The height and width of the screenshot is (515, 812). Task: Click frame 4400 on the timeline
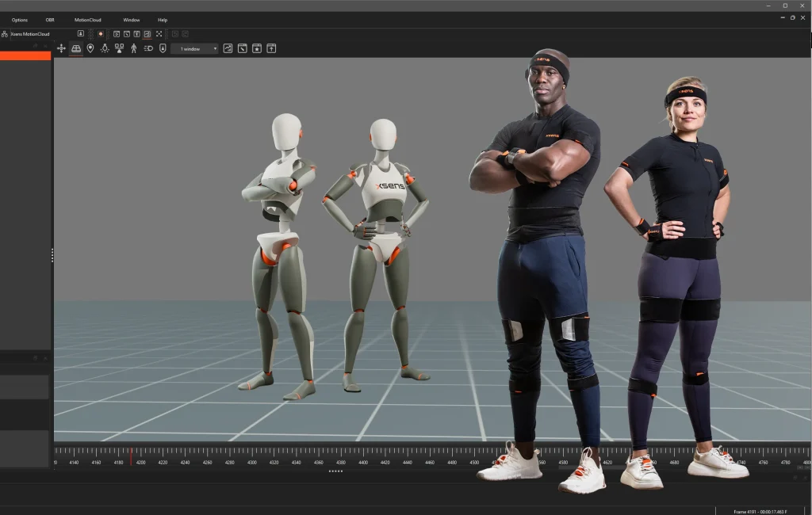[363, 462]
